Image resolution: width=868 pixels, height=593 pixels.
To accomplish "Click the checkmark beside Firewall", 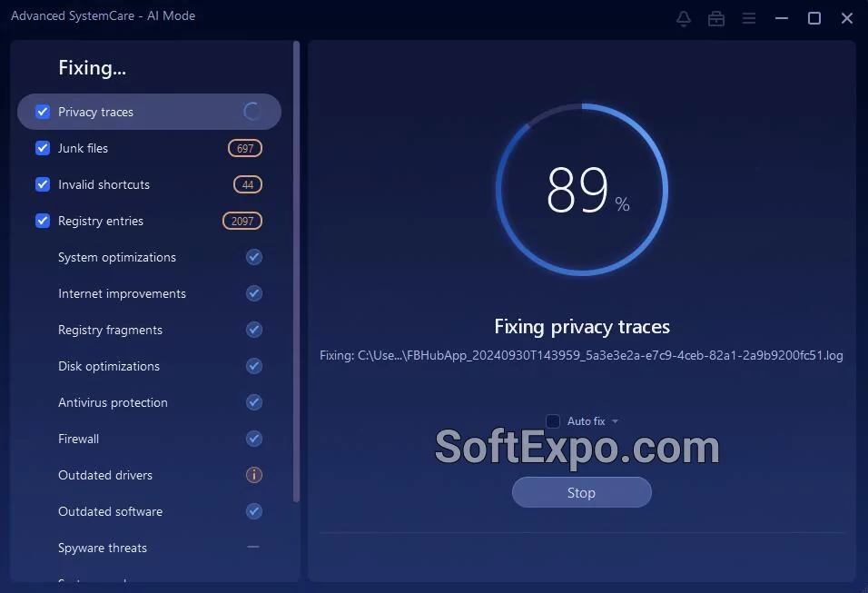I will point(253,439).
